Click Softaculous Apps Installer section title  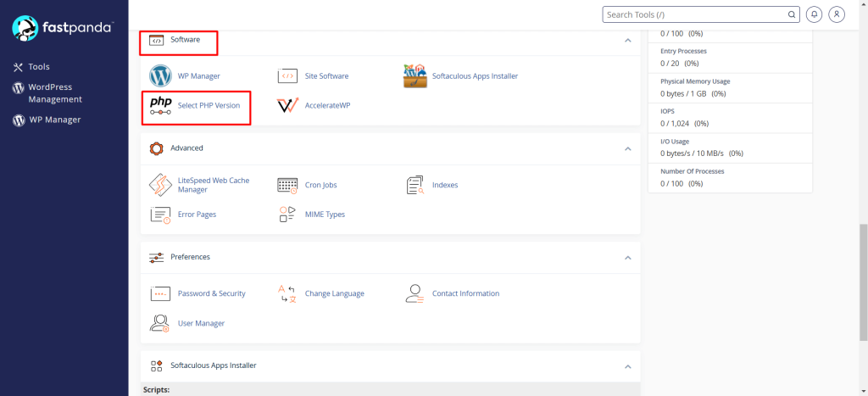213,365
